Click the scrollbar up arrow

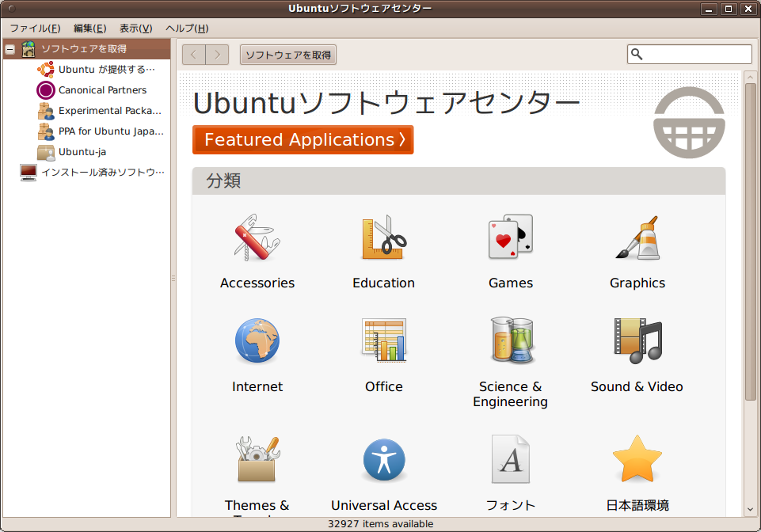(x=751, y=77)
